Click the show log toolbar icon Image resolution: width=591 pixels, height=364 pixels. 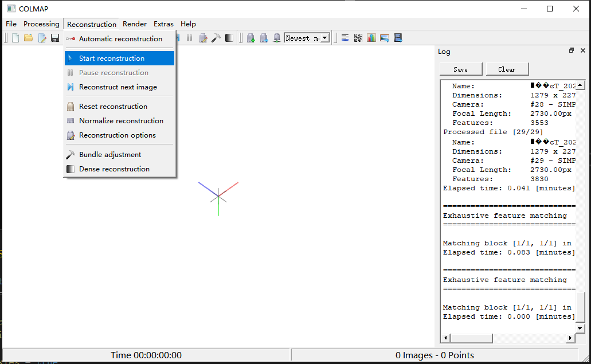pyautogui.click(x=345, y=38)
